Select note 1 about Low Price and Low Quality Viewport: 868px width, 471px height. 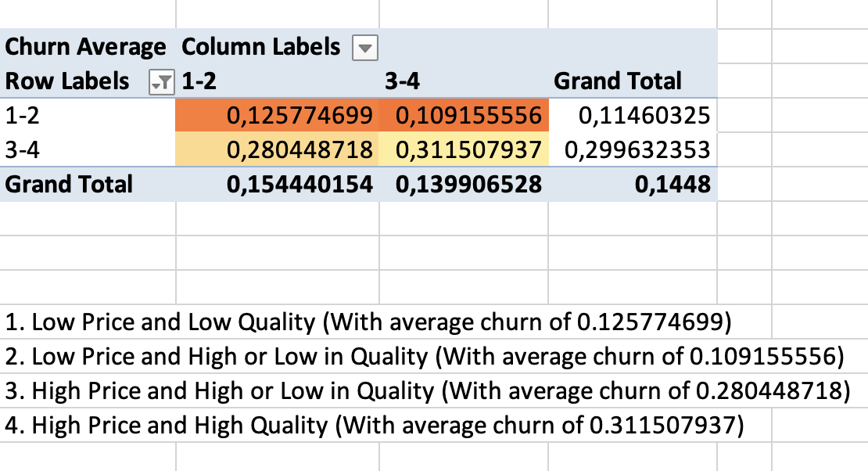[368, 322]
